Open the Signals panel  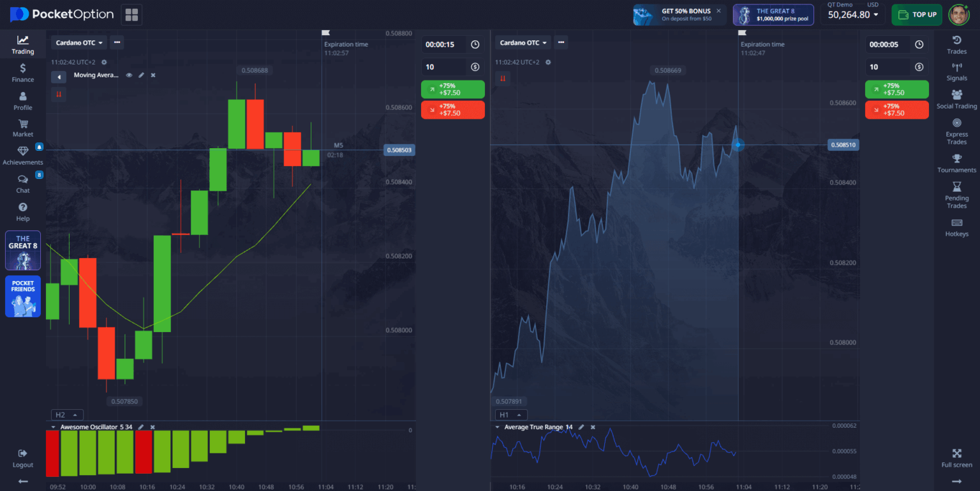click(x=956, y=72)
